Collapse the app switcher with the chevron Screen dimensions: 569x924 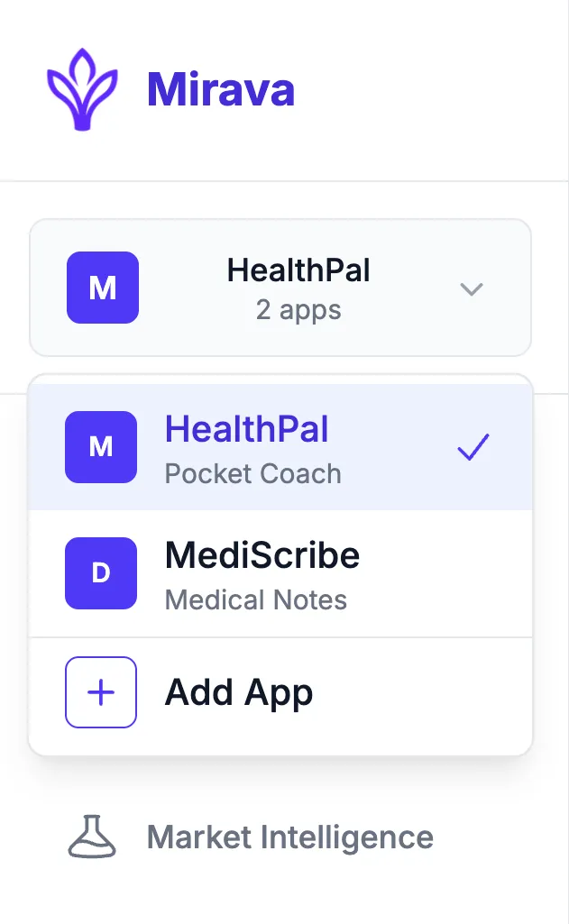(472, 290)
